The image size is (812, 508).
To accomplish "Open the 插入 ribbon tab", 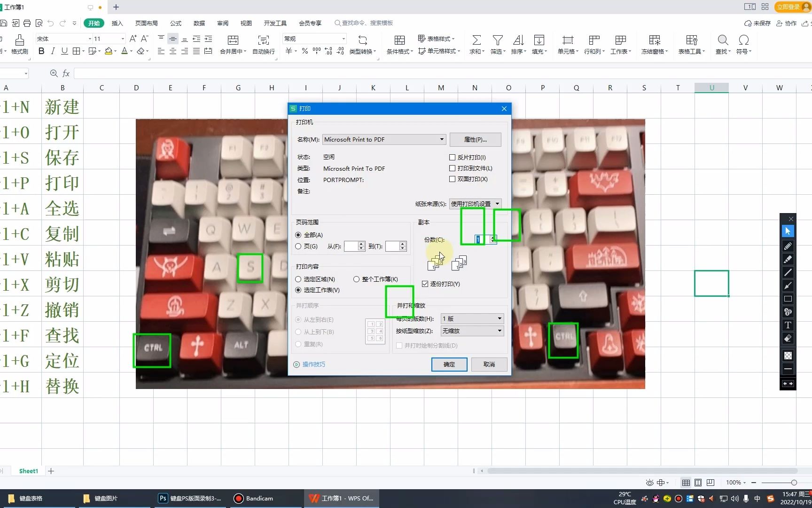I will click(x=117, y=23).
